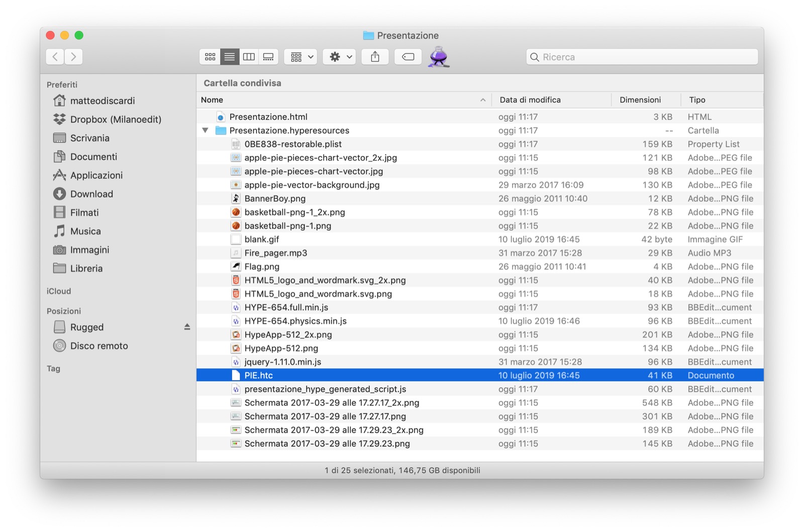Screen dimensions: 804x532
Task: Switch to column view in toolbar
Action: pyautogui.click(x=249, y=57)
